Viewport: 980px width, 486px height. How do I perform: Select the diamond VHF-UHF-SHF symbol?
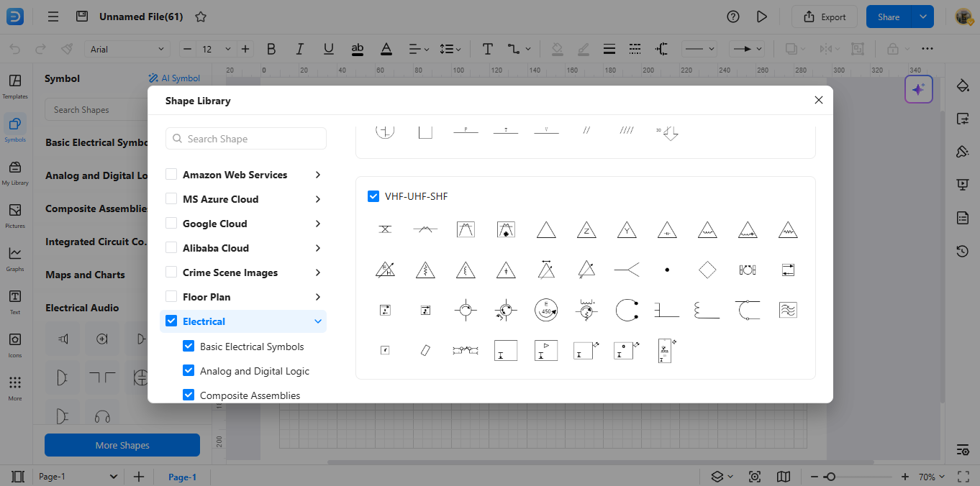coord(707,270)
